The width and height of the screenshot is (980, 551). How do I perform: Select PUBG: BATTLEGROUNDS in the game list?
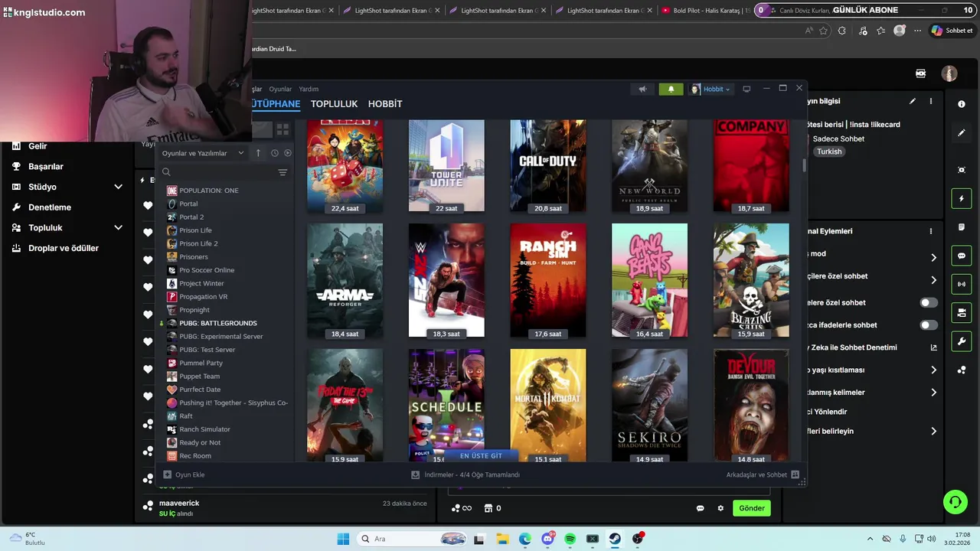click(x=217, y=323)
